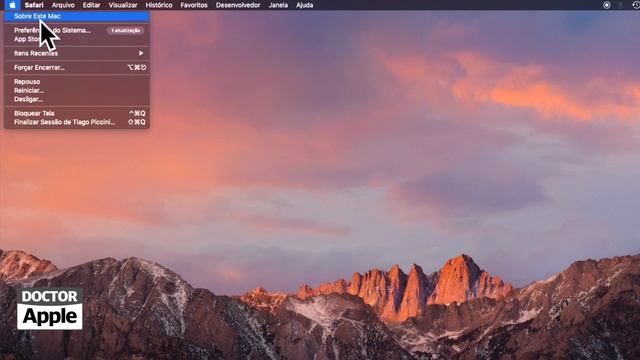Image resolution: width=640 pixels, height=360 pixels.
Task: Expand the Itens Recentes submenu arrow
Action: pos(141,53)
